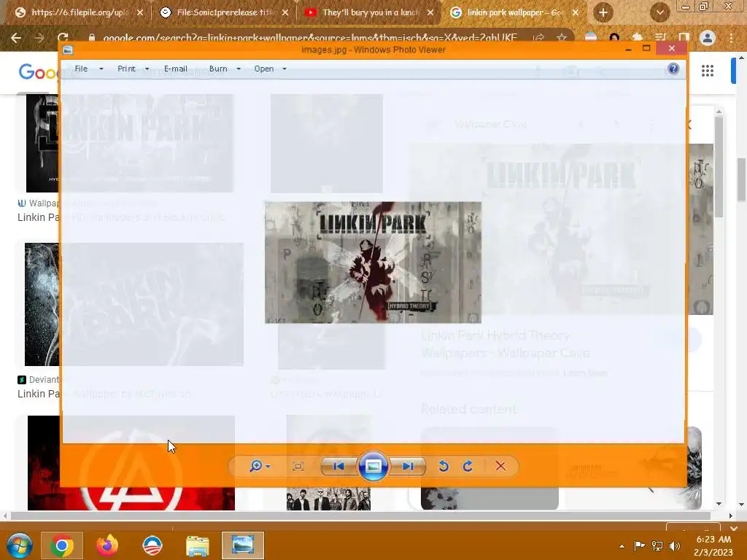This screenshot has width=747, height=560.
Task: Click the Linkin Park Hybrid Theory image
Action: coord(373,262)
